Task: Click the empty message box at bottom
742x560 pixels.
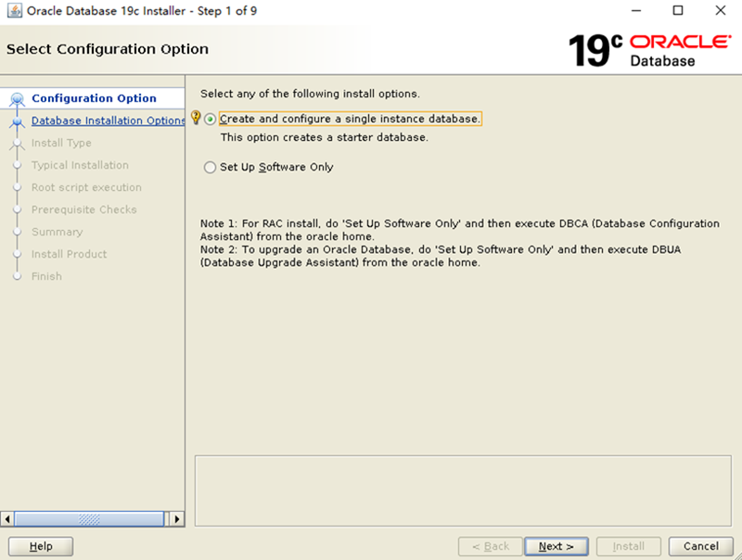Action: [463, 491]
